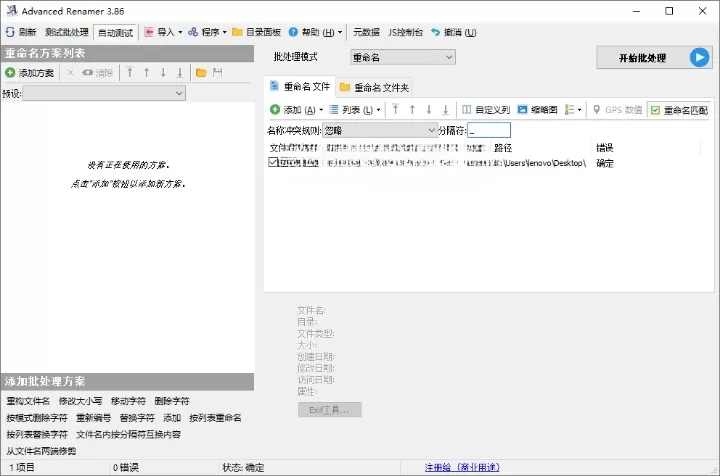Click the 自定义列 custom columns icon

(467, 109)
